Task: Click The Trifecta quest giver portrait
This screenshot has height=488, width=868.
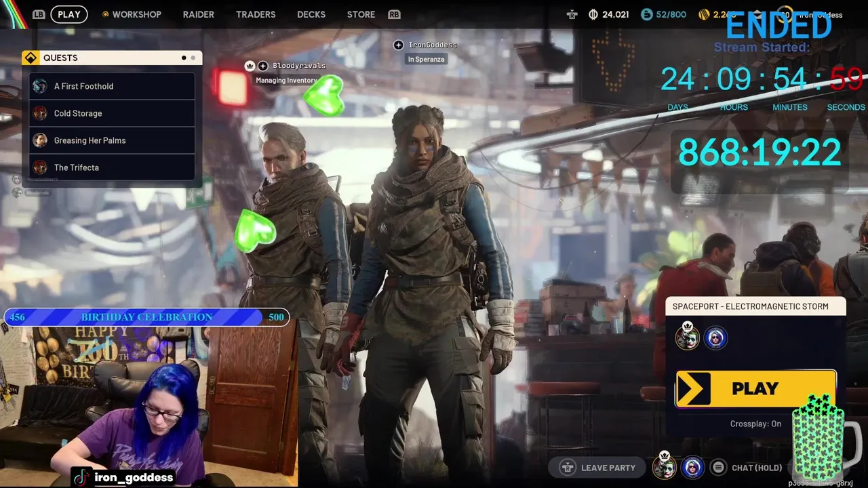Action: (40, 167)
